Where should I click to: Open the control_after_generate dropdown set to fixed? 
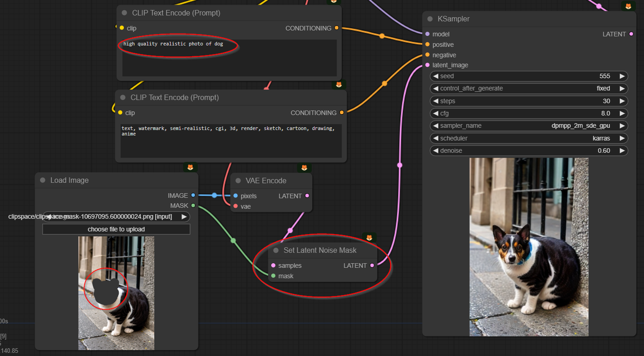point(528,89)
